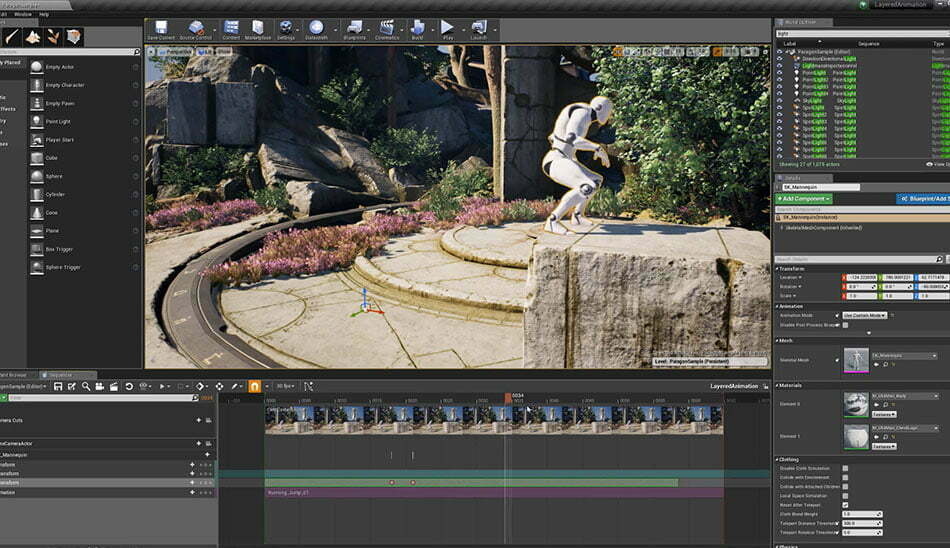Click the orange timeline playhead marker
Image resolution: width=950 pixels, height=548 pixels.
[x=508, y=398]
